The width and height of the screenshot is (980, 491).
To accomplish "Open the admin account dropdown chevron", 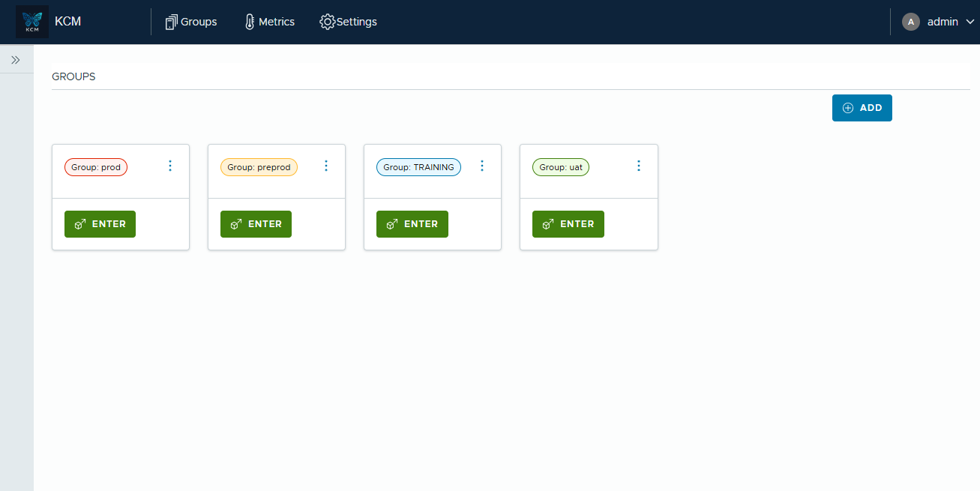I will 970,22.
